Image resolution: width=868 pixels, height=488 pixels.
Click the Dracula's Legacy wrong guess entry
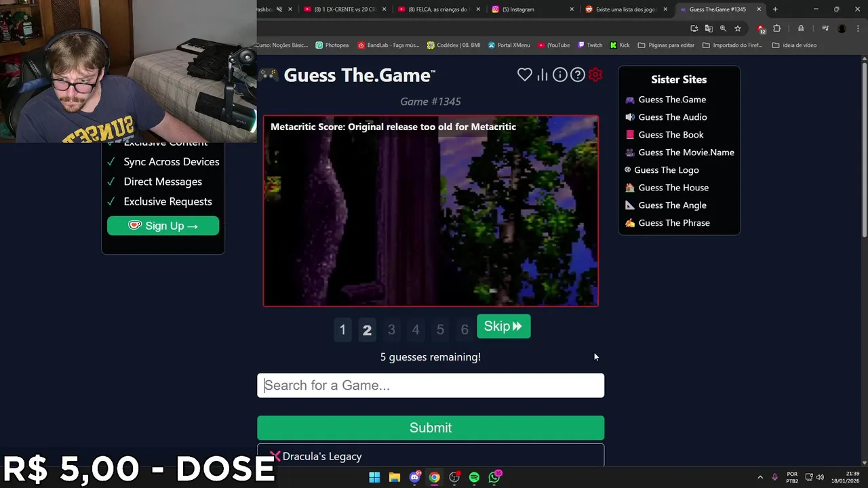coord(431,456)
